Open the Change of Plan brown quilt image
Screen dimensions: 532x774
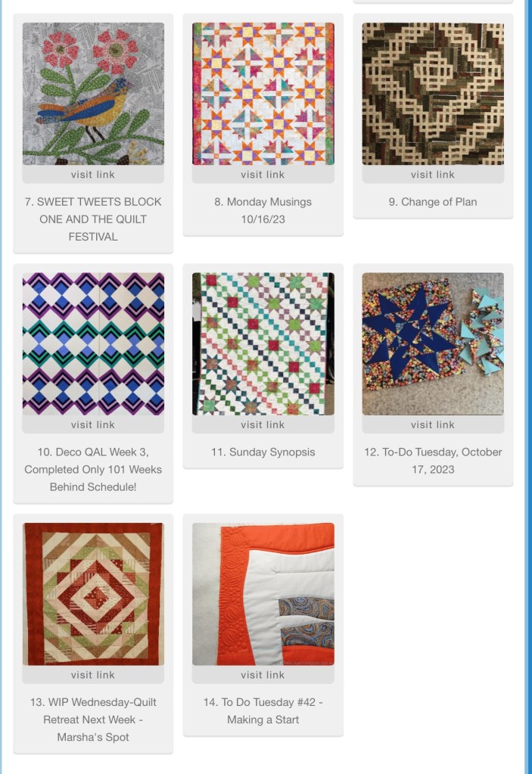[433, 94]
